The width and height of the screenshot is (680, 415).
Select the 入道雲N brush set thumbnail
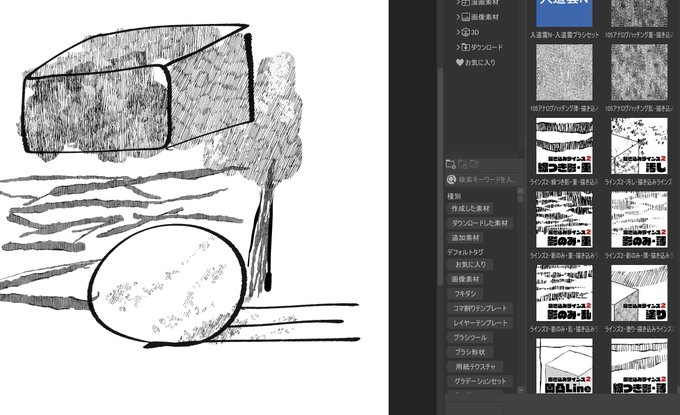pos(564,13)
